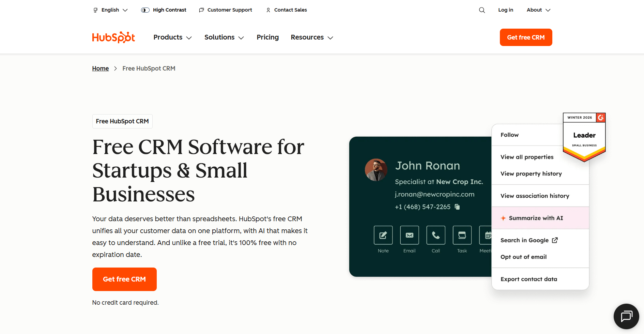Click the New Crop Inc. company name

tap(460, 182)
